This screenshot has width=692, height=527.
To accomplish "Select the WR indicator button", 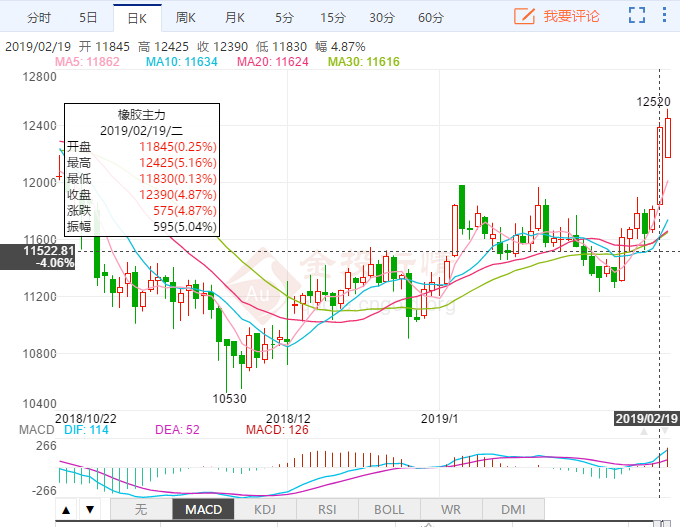I will [x=451, y=510].
